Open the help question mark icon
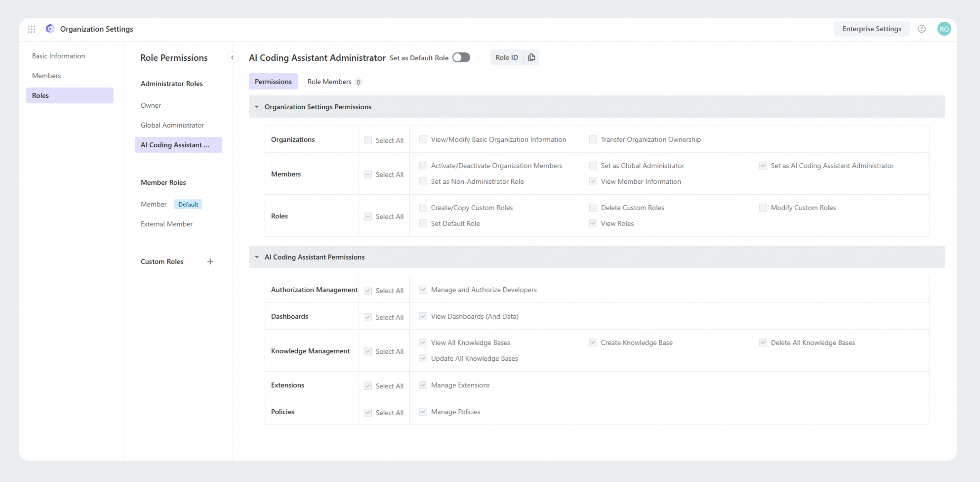This screenshot has height=482, width=980. (921, 29)
